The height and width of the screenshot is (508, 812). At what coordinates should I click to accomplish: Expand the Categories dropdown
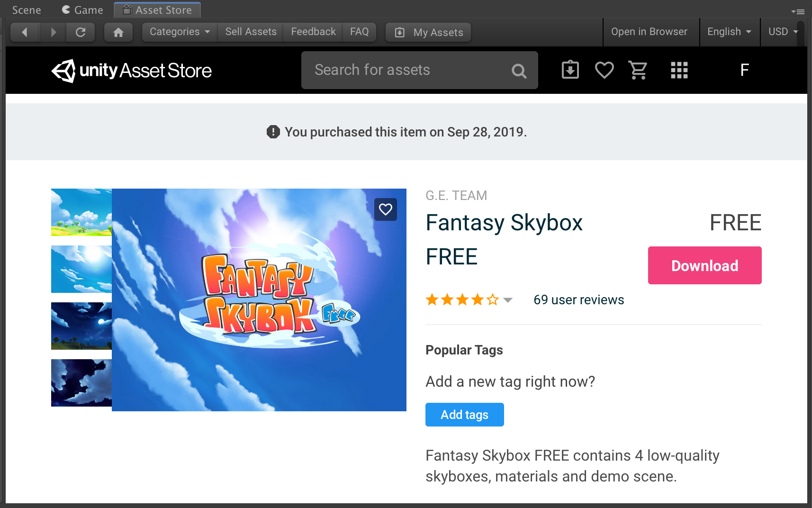180,32
